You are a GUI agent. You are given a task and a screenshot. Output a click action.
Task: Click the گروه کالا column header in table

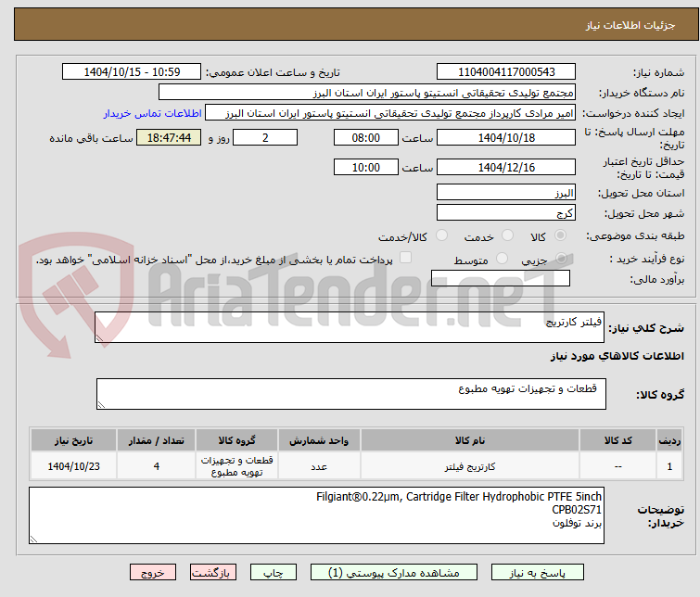tap(236, 440)
